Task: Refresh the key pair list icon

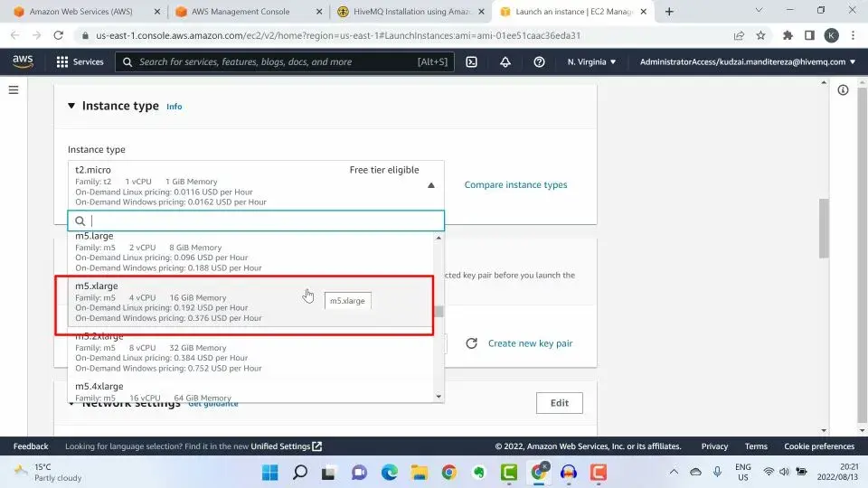Action: (472, 343)
